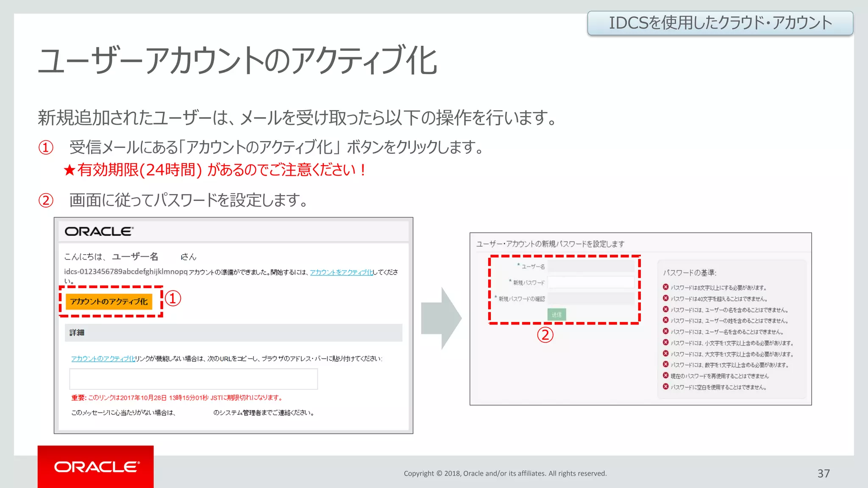Click the error icon beside ユーザー名を含めることはできません
The image size is (868, 488).
click(666, 331)
